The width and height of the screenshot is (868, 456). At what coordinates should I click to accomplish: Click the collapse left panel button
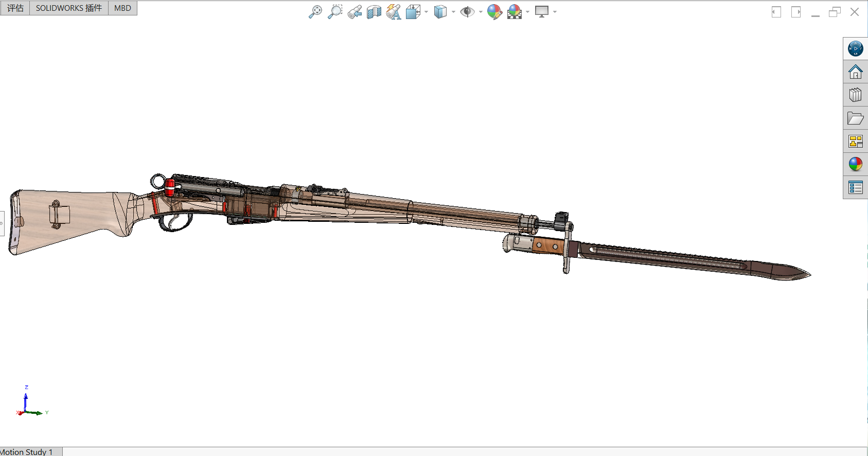tap(776, 12)
